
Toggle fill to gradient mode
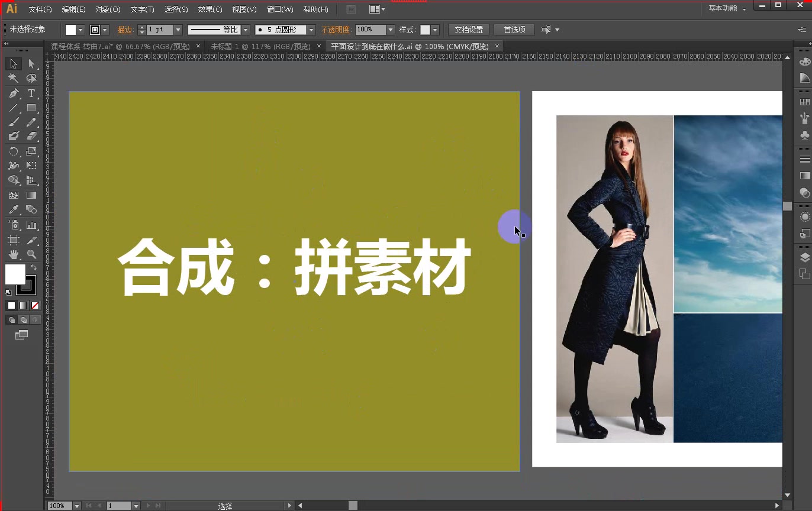point(24,305)
